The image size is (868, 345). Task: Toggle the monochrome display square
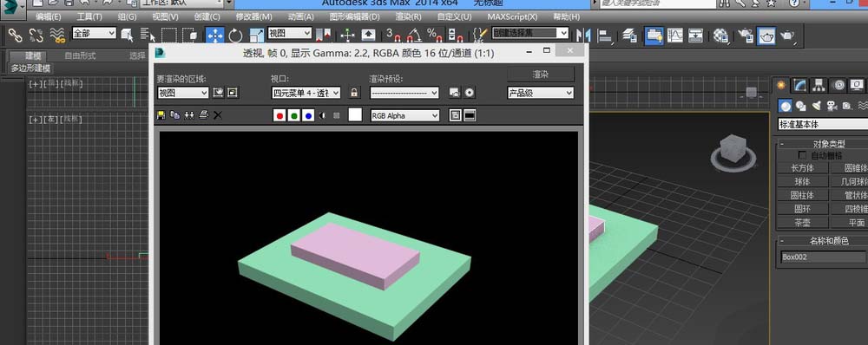click(336, 115)
